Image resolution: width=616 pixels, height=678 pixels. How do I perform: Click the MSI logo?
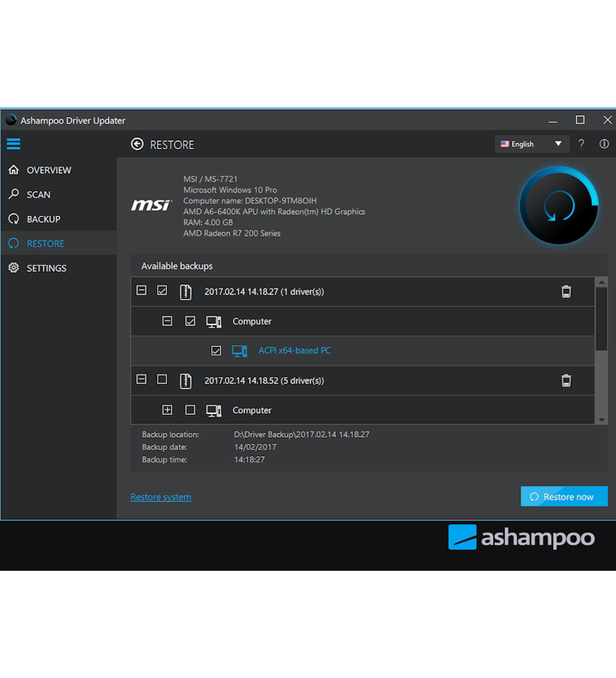tap(152, 205)
